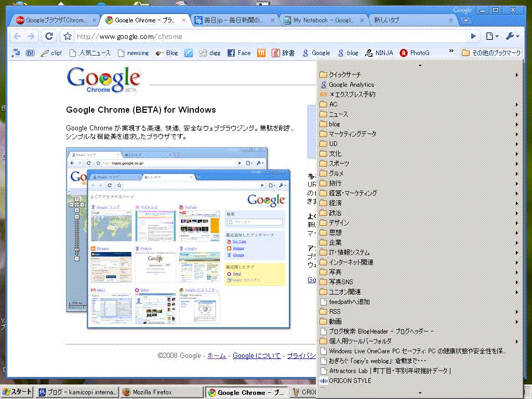Open the ORICON STYLE bookmark
Viewport: 532px width, 399px height.
[x=419, y=381]
